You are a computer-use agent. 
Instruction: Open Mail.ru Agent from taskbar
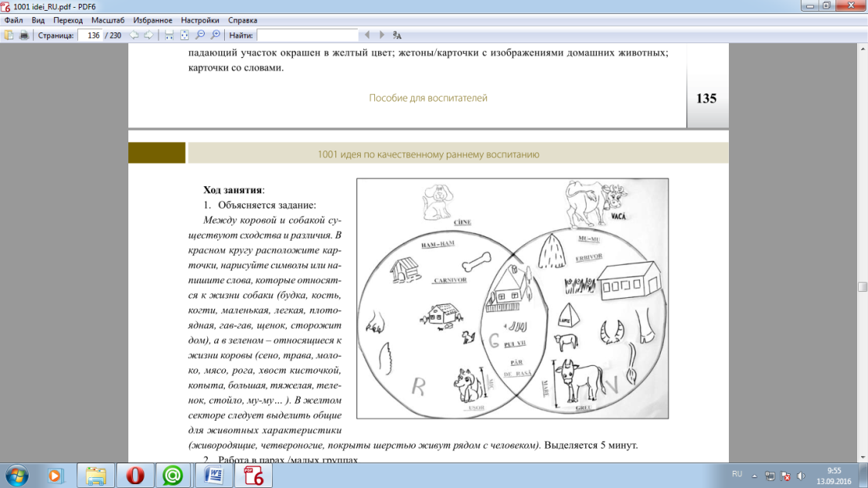point(172,476)
